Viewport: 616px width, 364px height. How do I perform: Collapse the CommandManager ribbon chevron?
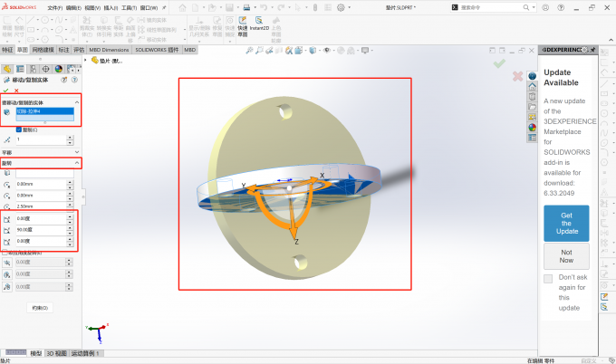611,40
